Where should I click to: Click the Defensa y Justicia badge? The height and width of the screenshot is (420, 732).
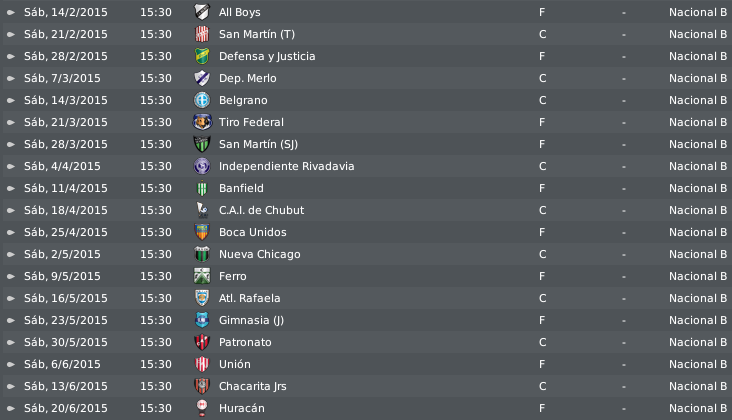click(x=202, y=56)
